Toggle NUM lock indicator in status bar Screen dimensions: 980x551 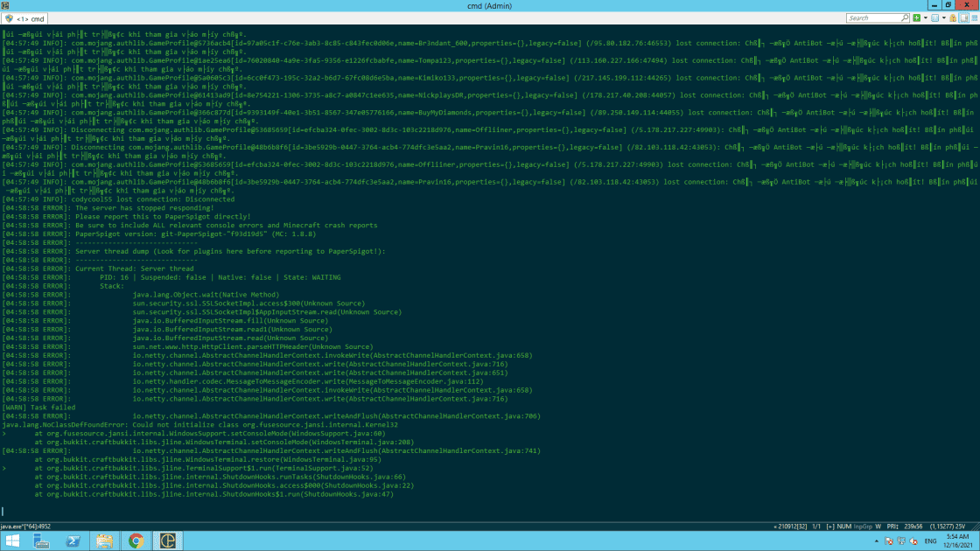(844, 527)
